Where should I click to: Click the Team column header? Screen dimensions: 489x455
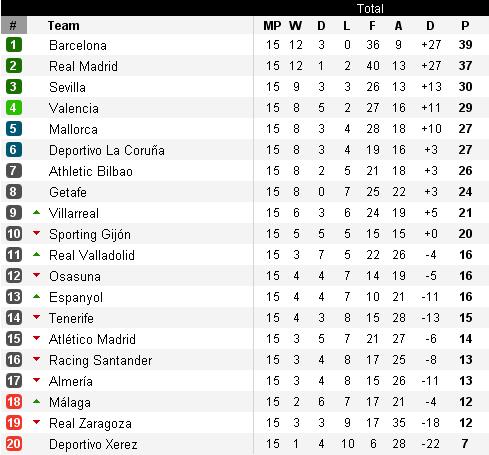coord(64,26)
